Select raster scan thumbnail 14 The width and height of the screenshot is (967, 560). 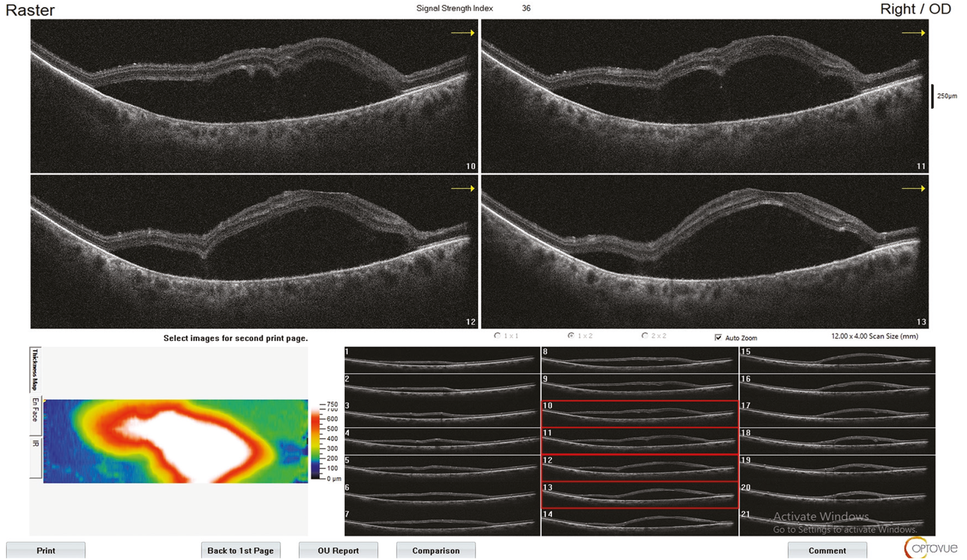640,522
